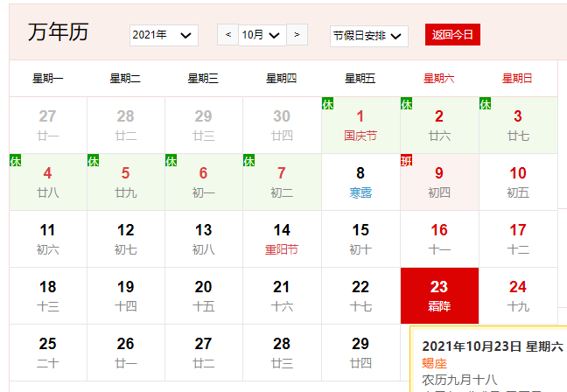Viewport: 567px width, 392px height.
Task: Select October 17 十二
Action: (x=518, y=239)
